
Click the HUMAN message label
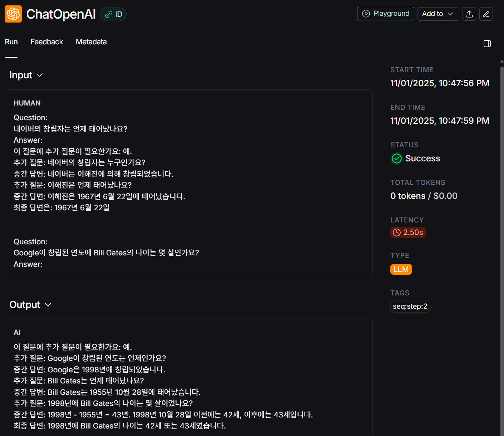(x=27, y=103)
